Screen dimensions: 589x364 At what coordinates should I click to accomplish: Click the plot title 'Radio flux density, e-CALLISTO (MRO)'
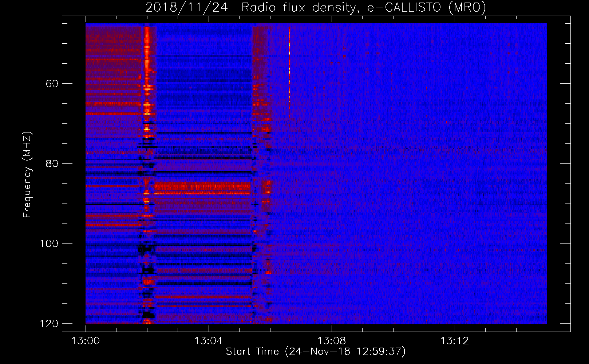[x=363, y=7]
